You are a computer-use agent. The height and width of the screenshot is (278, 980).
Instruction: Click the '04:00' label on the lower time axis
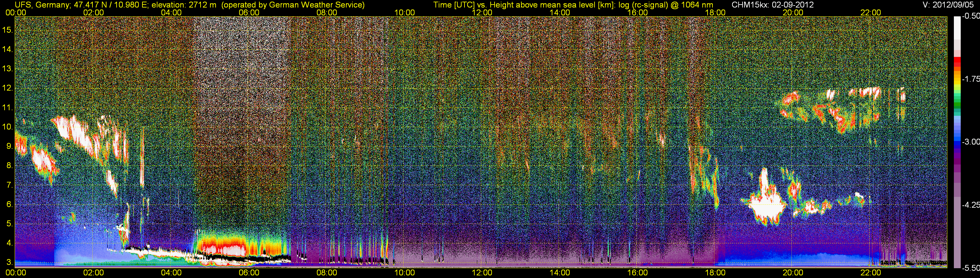171,273
